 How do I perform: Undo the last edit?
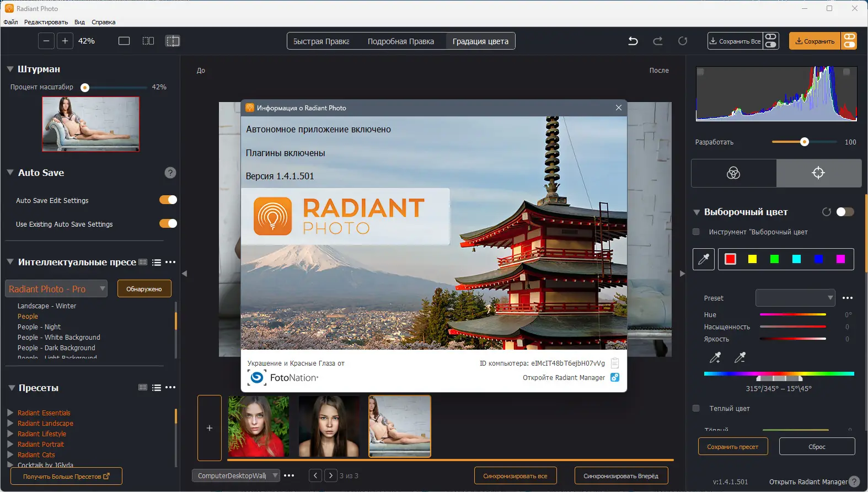pyautogui.click(x=633, y=41)
